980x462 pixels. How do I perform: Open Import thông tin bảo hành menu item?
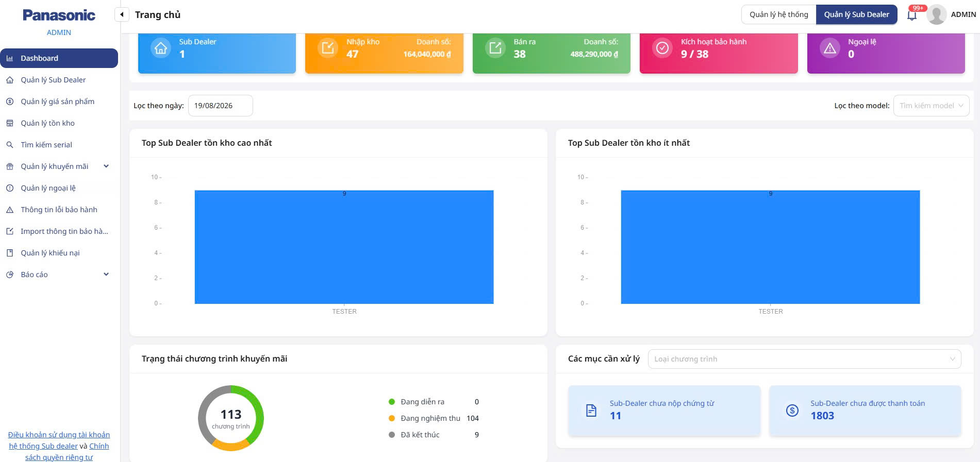click(59, 231)
